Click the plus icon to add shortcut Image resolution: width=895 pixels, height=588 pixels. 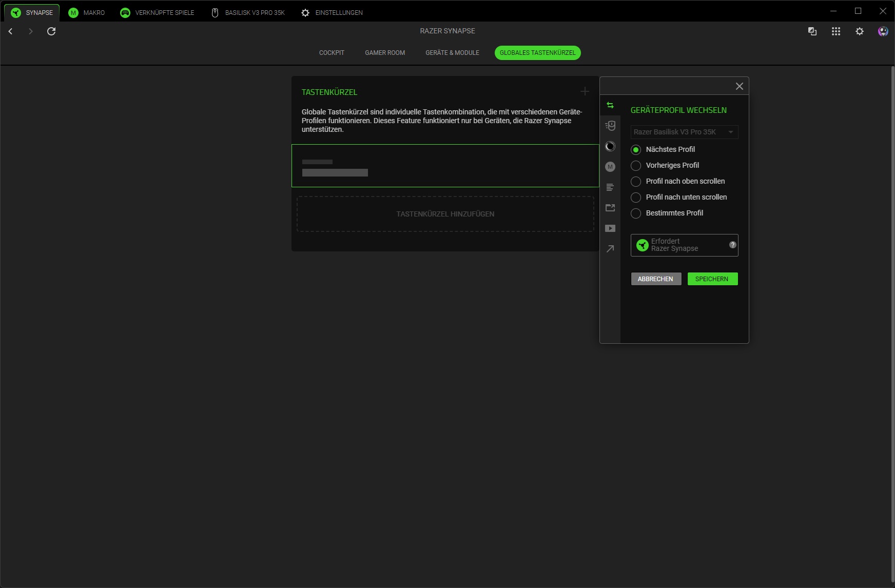point(585,91)
